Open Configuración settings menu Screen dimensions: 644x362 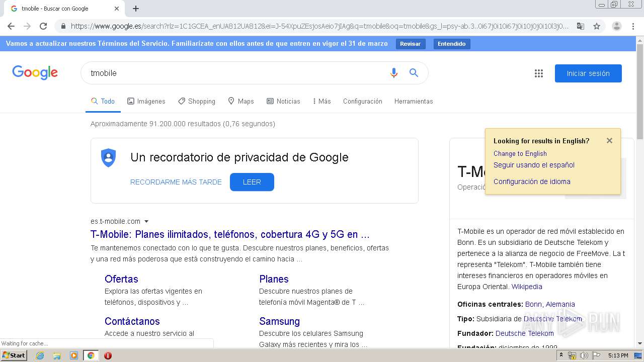click(363, 101)
